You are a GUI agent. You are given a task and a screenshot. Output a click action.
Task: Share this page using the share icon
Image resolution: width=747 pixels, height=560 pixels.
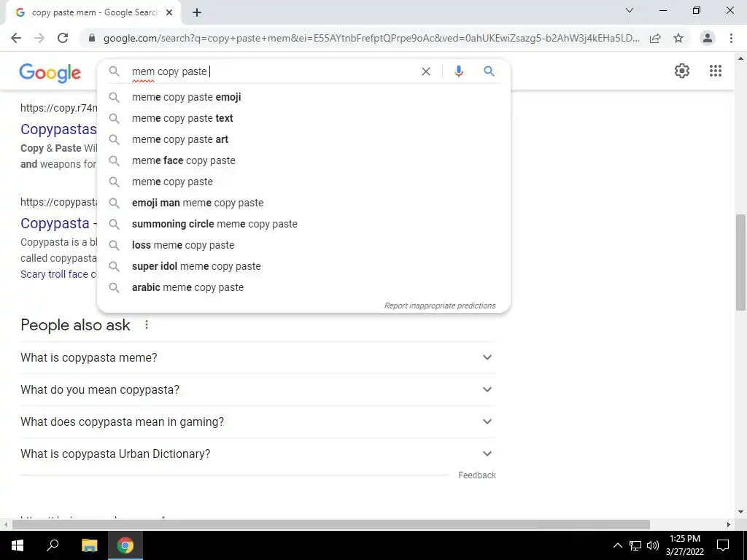(655, 38)
